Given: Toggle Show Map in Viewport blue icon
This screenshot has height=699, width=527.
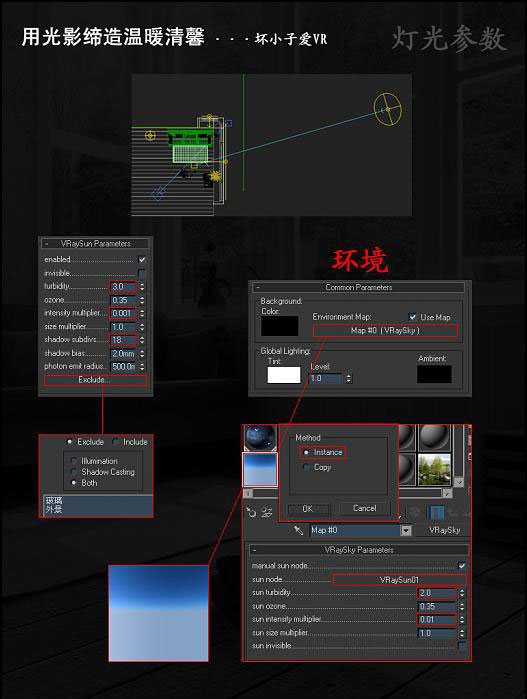Looking at the screenshot, I should [x=436, y=513].
